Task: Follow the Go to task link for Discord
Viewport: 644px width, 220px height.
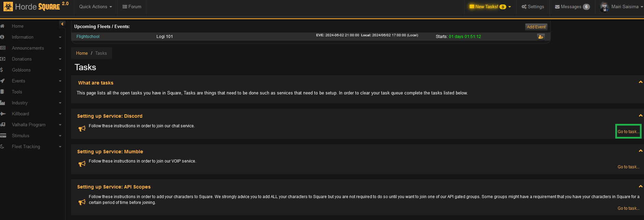Action: pyautogui.click(x=628, y=132)
